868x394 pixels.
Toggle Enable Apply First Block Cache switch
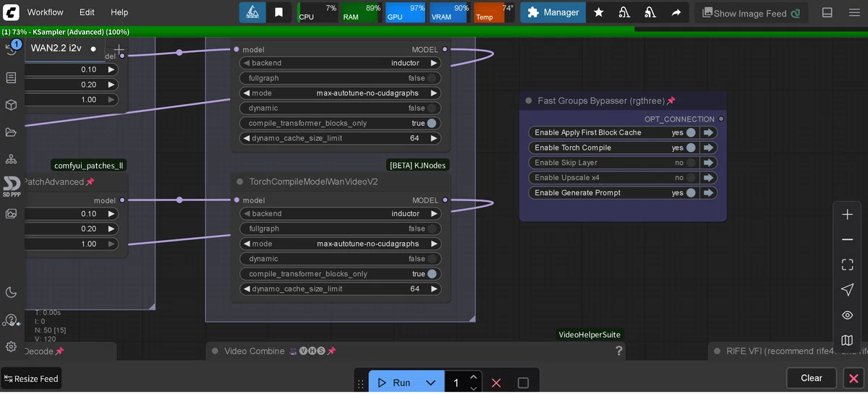click(x=692, y=132)
